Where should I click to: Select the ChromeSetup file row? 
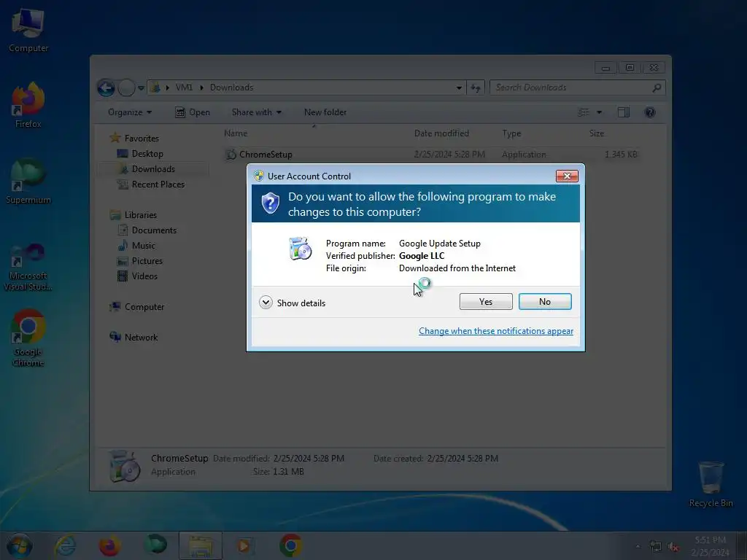click(431, 155)
